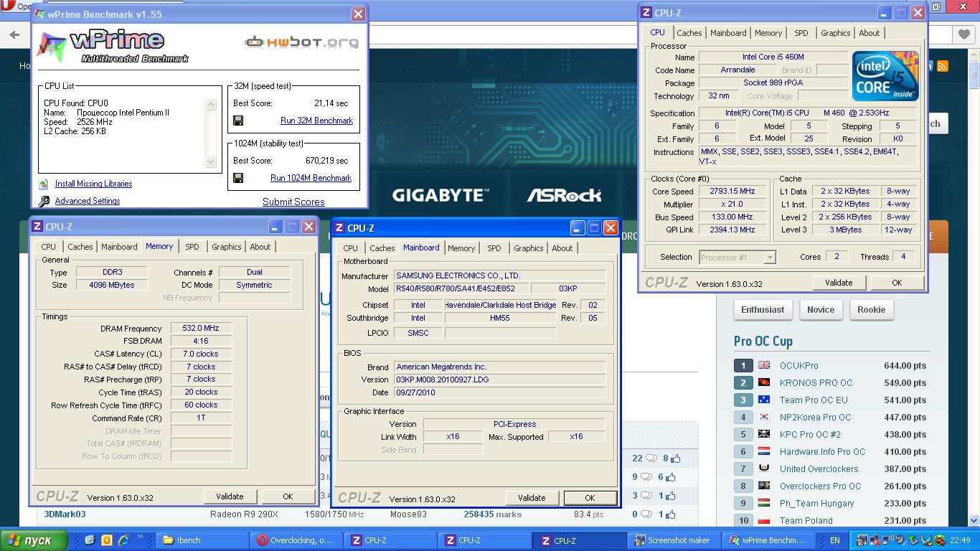The width and height of the screenshot is (980, 551).
Task: Click the floppy save icon beside 32M score
Action: pos(238,121)
